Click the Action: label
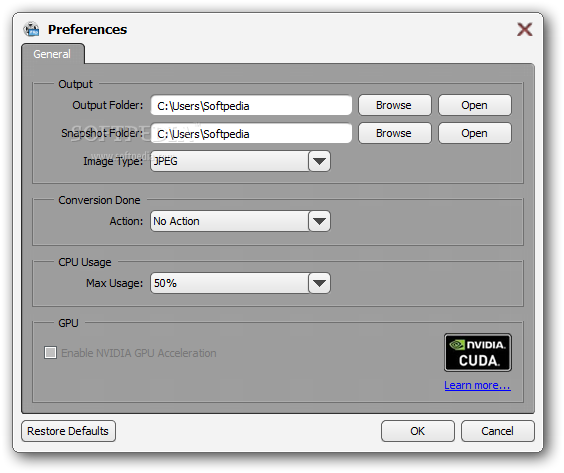 (x=126, y=221)
